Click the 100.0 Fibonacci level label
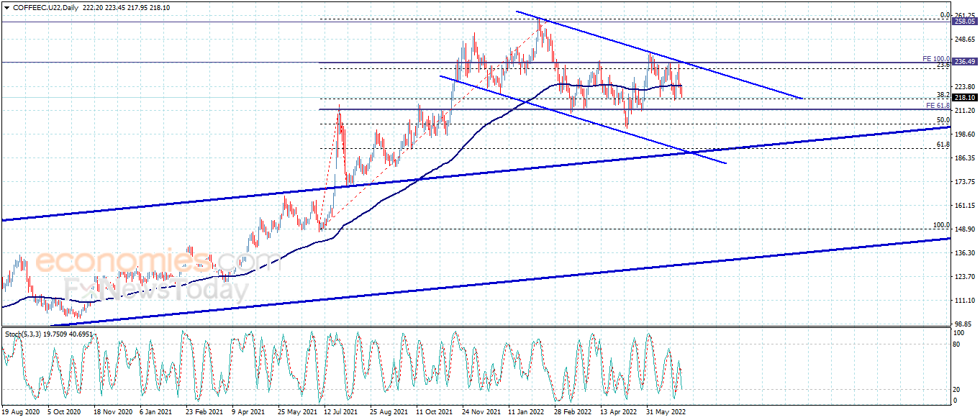Image resolution: width=980 pixels, height=420 pixels. click(x=941, y=225)
